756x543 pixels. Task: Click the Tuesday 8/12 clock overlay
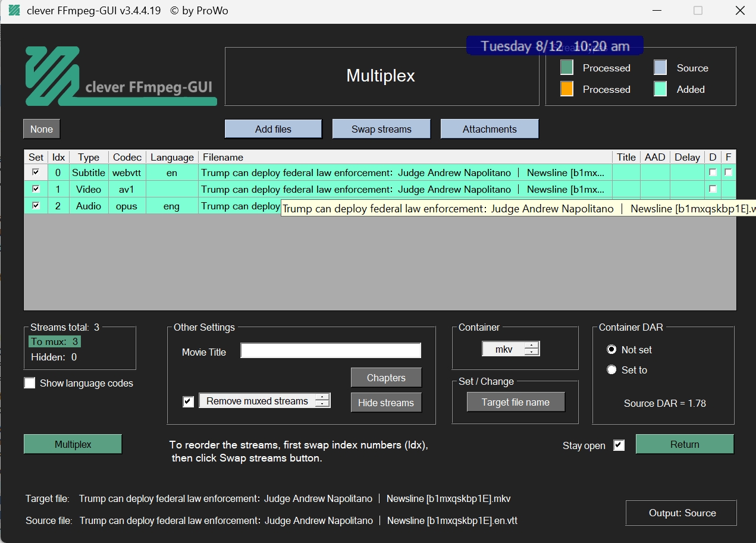(554, 46)
